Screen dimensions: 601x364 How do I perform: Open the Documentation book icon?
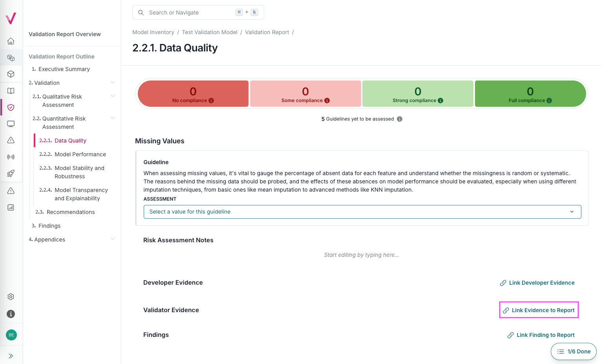(11, 91)
